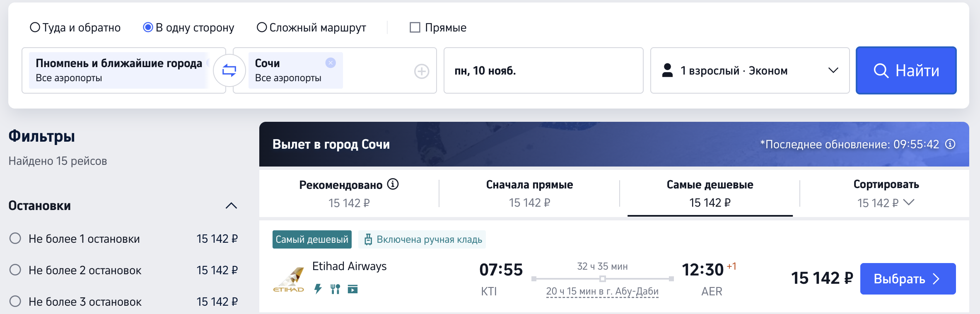Viewport: 980px width, 314px height.
Task: Click the swap origin and destination icon
Action: pos(229,70)
